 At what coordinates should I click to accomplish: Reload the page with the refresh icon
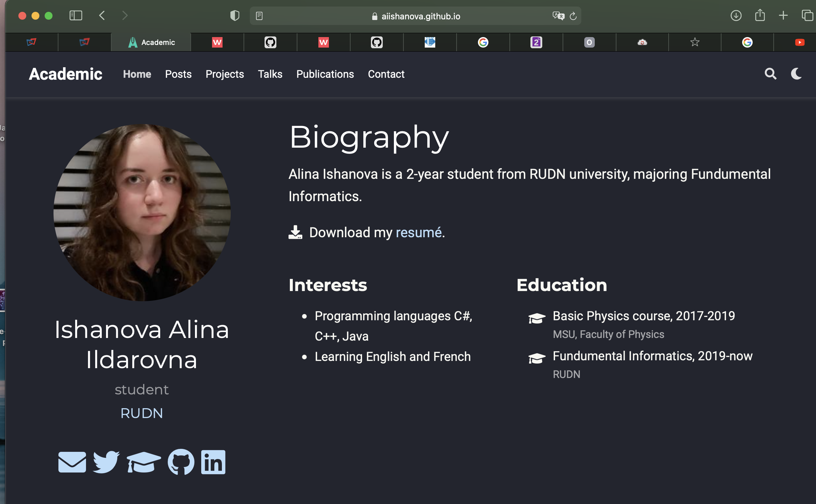[x=573, y=16]
